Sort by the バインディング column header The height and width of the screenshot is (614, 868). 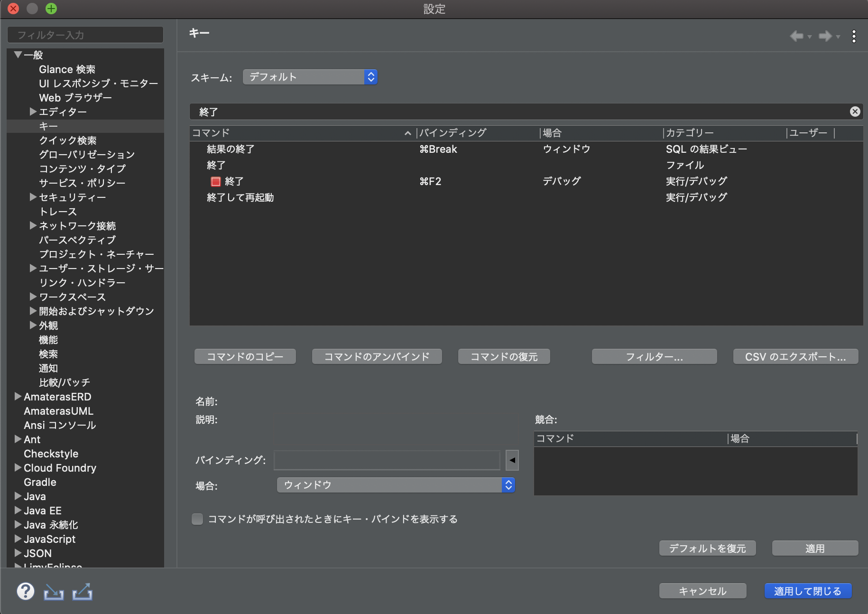pos(478,133)
